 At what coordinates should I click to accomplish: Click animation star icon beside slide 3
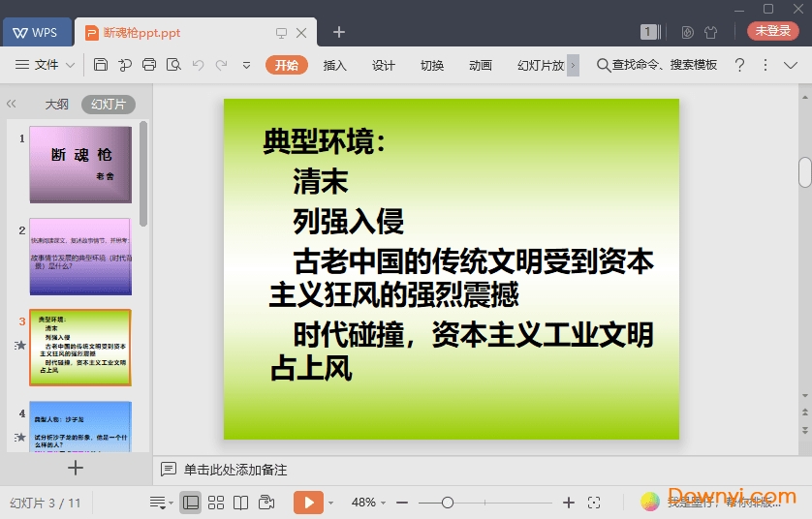[x=20, y=345]
